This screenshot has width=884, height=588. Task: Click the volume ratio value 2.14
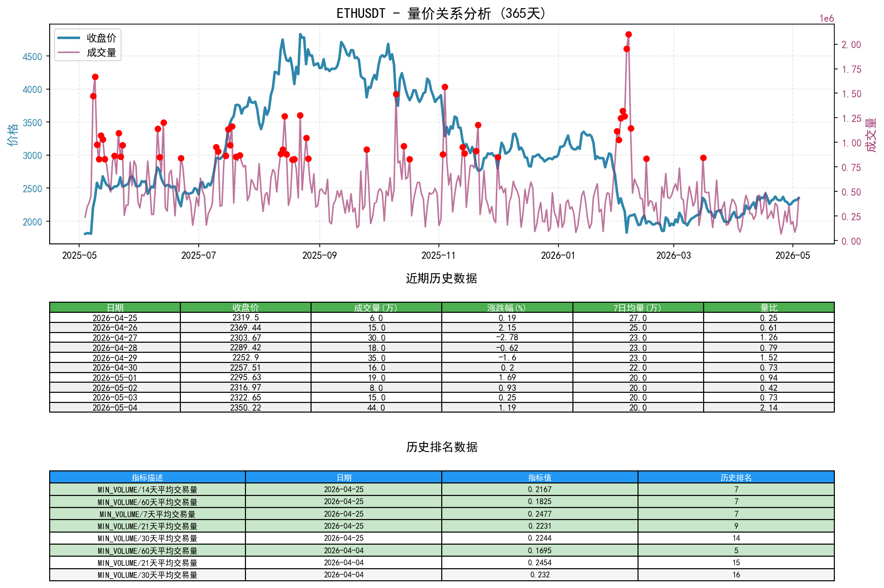click(769, 408)
